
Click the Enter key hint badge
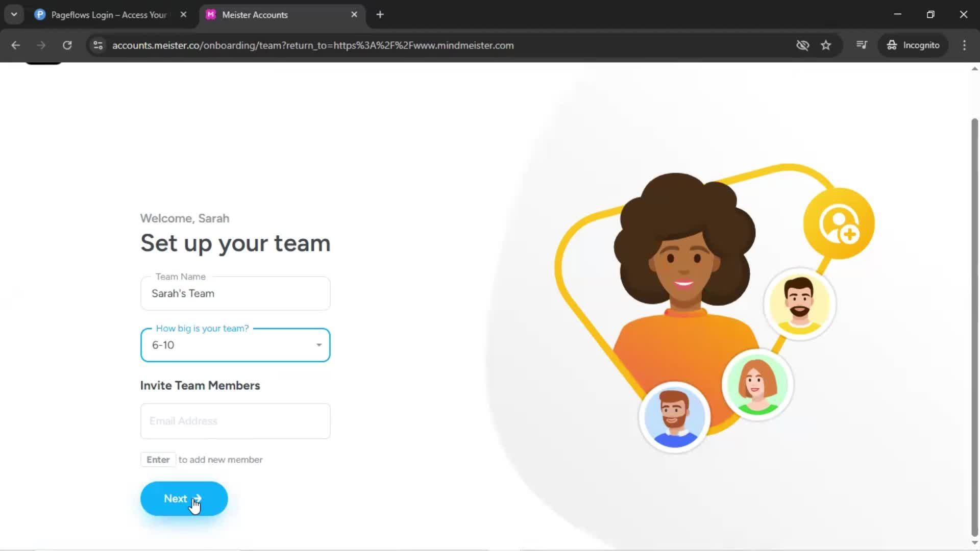point(158,460)
